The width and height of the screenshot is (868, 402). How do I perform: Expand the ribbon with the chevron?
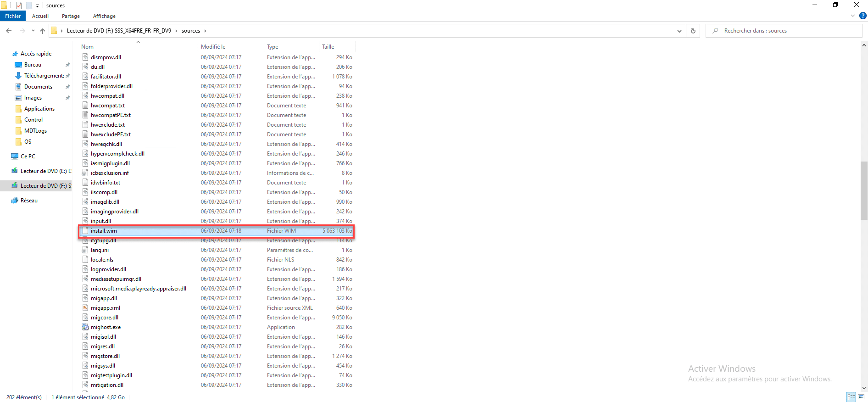853,16
